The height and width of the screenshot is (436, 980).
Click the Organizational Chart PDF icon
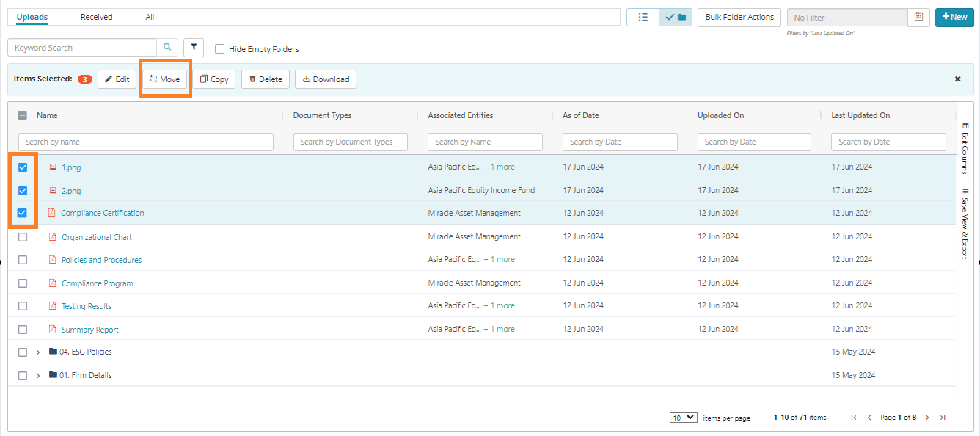coord(52,237)
